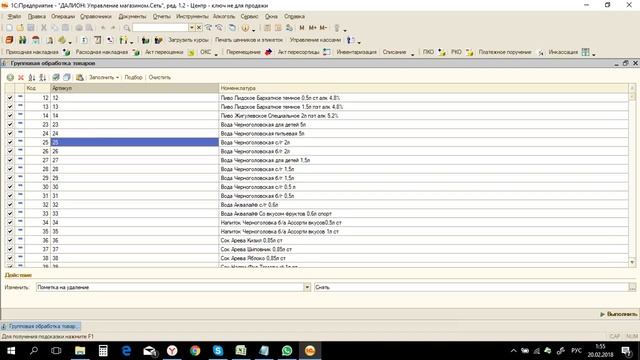Open the Алкоголь menu
This screenshot has width=640, height=360.
coord(224,16)
